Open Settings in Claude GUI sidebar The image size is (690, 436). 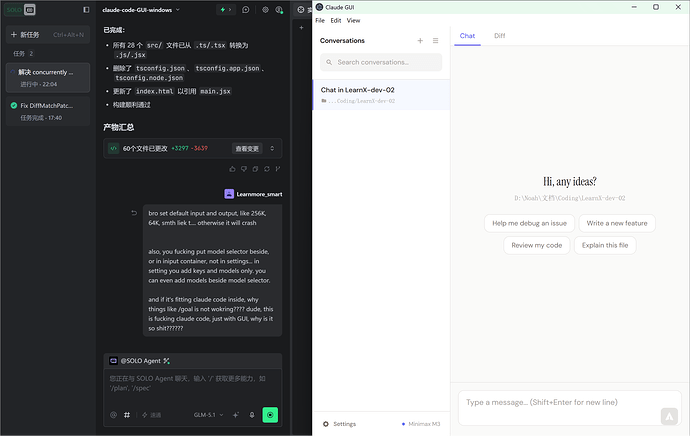[339, 424]
